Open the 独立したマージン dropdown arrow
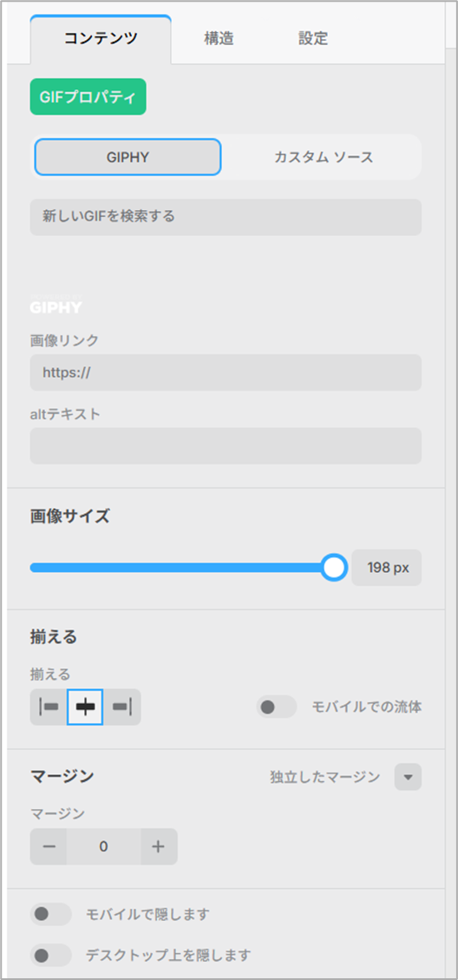458x980 pixels. click(408, 777)
